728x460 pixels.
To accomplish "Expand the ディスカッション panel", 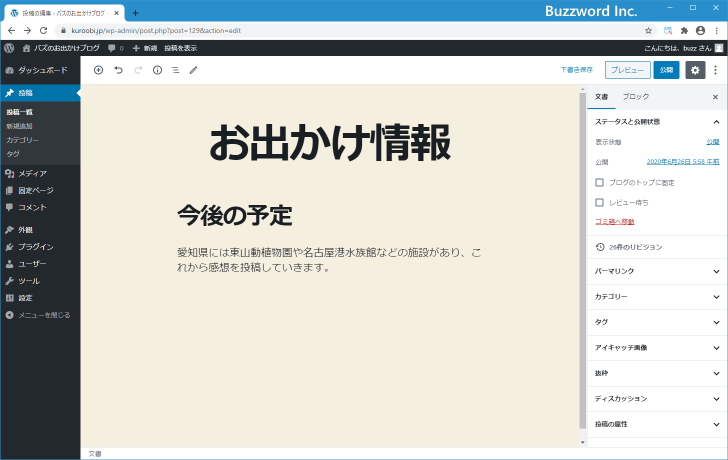I will click(657, 399).
